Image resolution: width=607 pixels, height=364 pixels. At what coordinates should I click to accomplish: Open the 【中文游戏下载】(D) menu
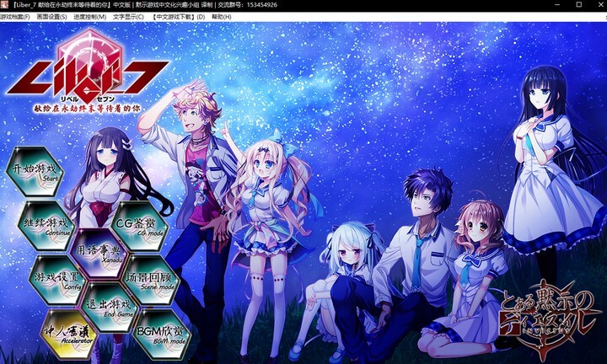(179, 17)
